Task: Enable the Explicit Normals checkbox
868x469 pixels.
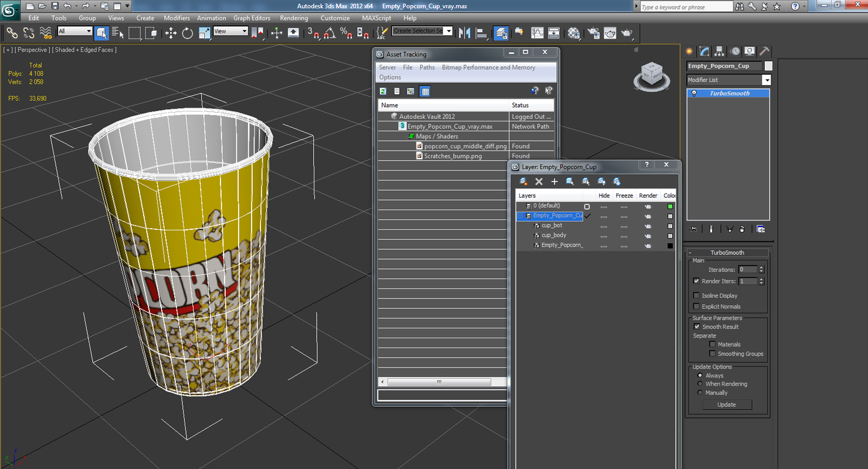Action: (696, 307)
